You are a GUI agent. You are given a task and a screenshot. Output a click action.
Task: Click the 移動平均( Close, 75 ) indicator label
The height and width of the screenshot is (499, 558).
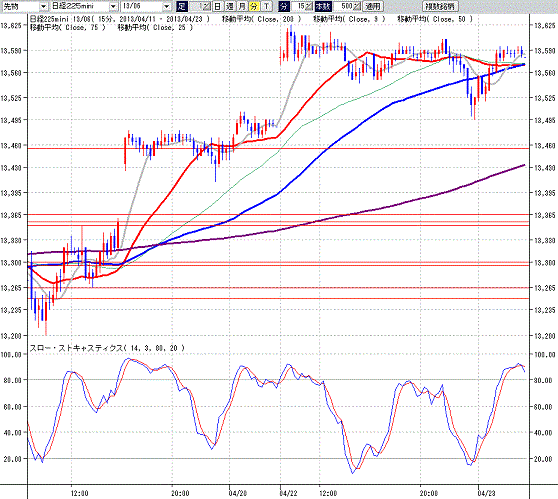(x=68, y=27)
